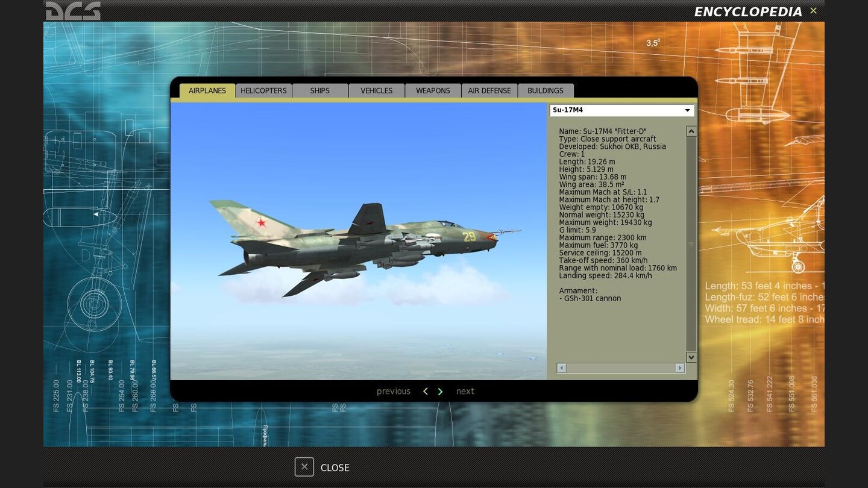Click the 'next' text label
This screenshot has height=488, width=868.
tap(465, 392)
